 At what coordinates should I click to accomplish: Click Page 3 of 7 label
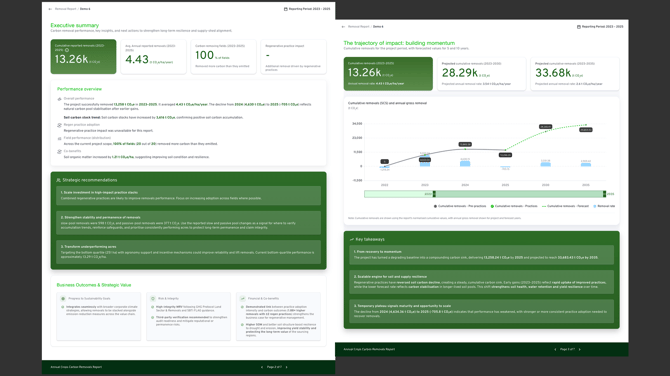pos(567,350)
